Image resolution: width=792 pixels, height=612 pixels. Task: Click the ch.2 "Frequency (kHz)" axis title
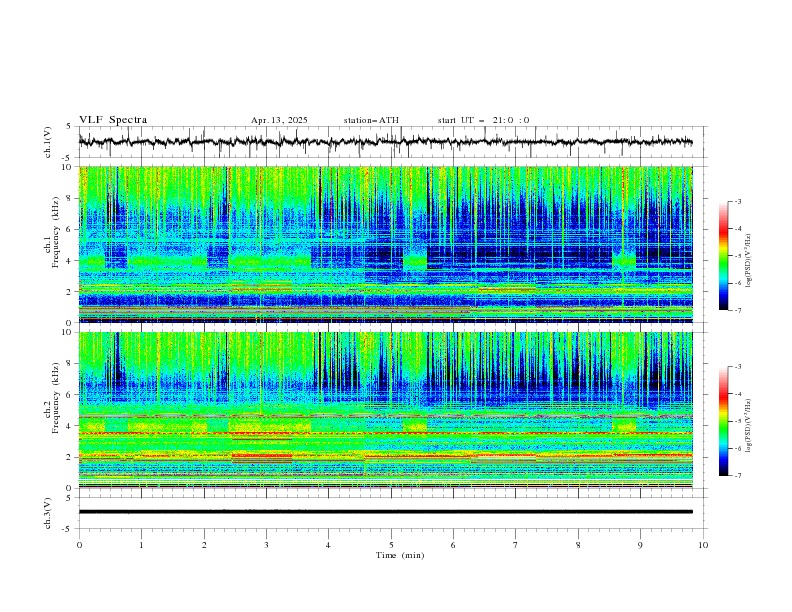pyautogui.click(x=55, y=398)
